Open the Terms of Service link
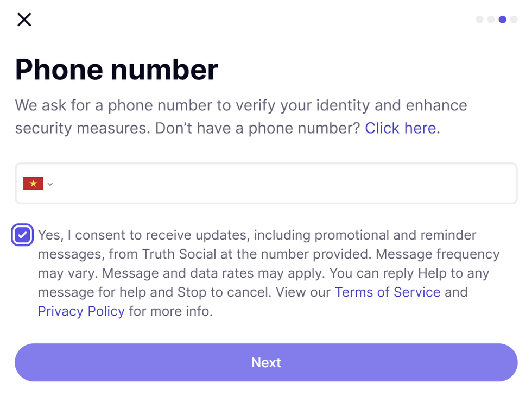 pyautogui.click(x=387, y=292)
